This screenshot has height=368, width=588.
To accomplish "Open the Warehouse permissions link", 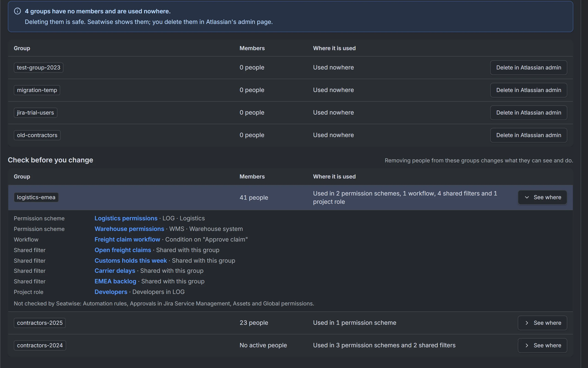I will (129, 229).
